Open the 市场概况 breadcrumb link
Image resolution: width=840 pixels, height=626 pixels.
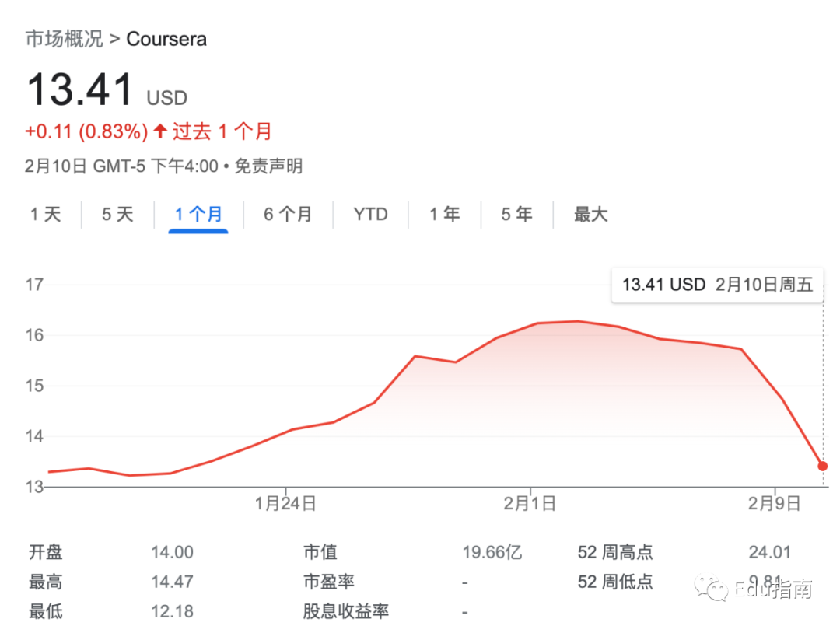point(65,39)
